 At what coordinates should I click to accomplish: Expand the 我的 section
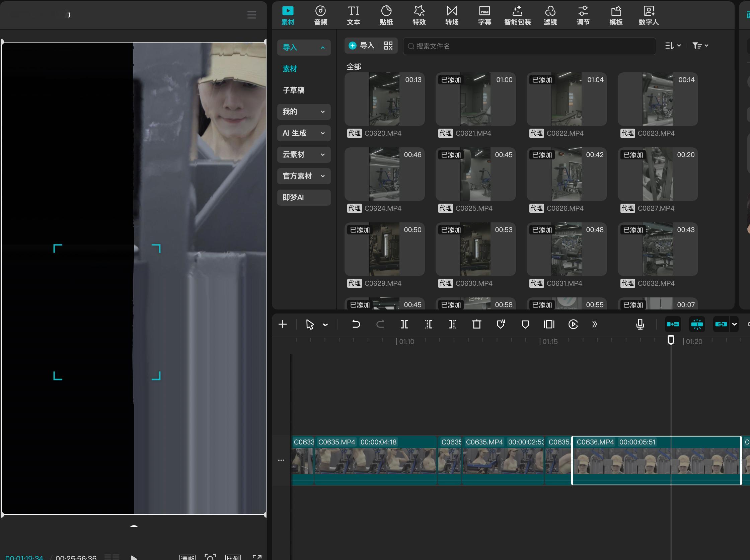click(x=304, y=112)
